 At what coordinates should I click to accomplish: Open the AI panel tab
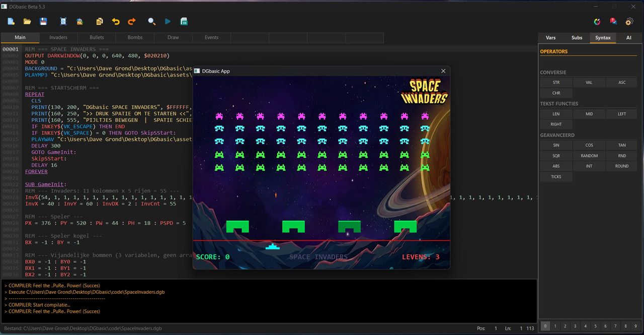coord(629,38)
